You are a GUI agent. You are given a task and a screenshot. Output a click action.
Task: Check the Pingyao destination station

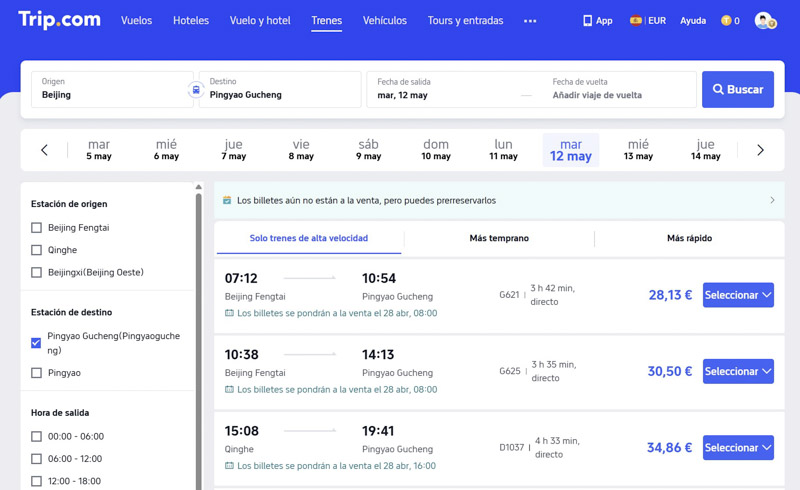point(36,373)
